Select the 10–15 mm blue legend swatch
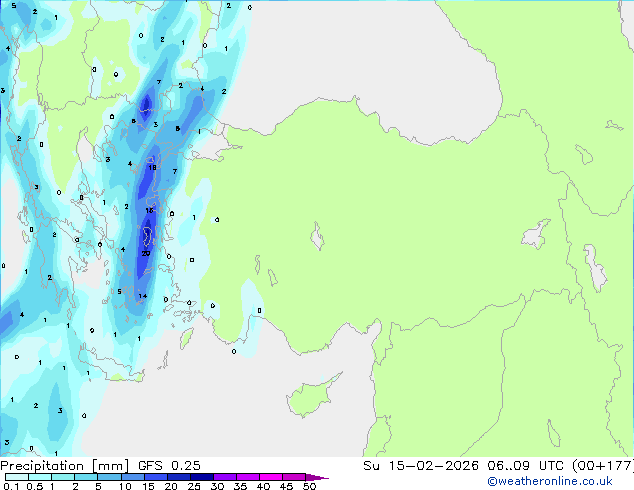 click(133, 477)
